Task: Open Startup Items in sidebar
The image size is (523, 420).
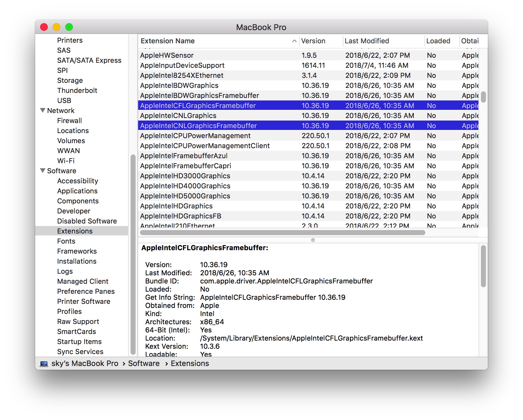Action: (x=79, y=342)
